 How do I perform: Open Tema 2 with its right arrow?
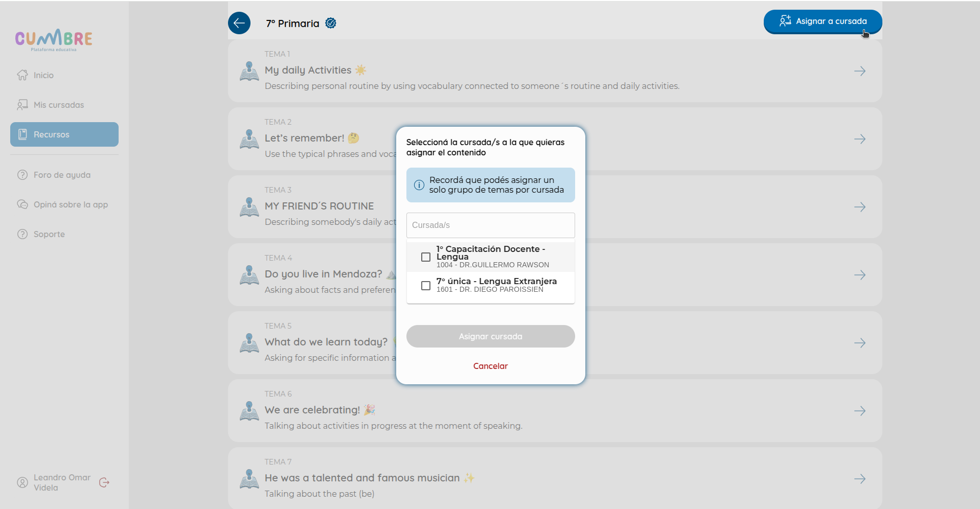point(860,139)
